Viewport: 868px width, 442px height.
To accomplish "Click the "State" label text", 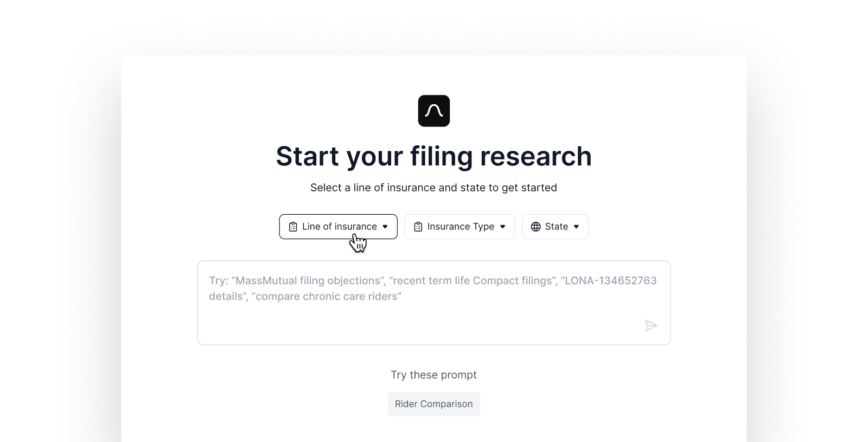I will coord(556,227).
